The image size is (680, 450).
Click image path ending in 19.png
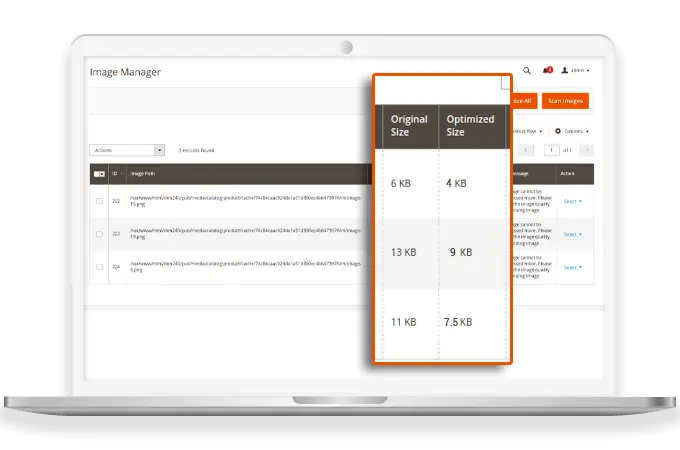pos(246,234)
